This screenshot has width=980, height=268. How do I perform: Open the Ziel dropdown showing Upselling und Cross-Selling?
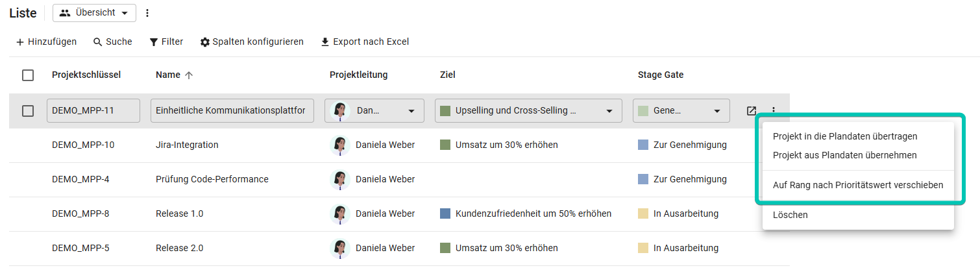click(x=528, y=111)
